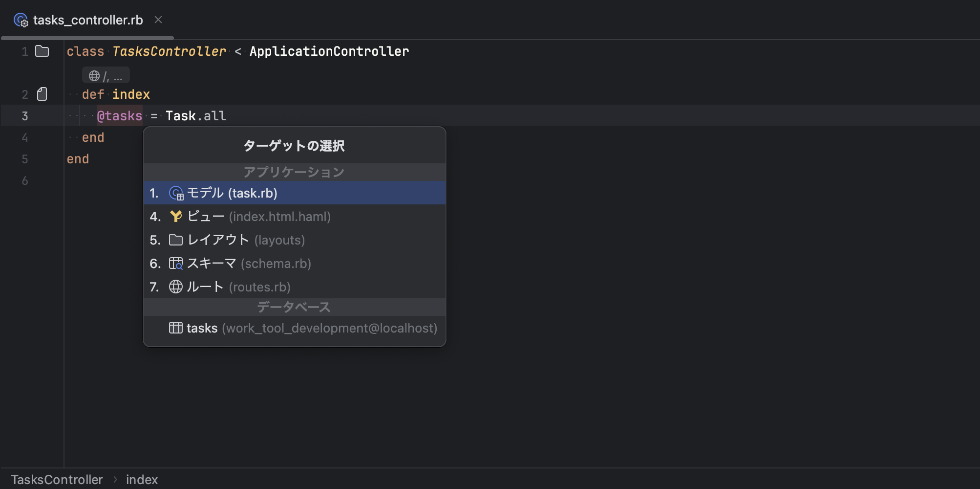Viewport: 980px width, 489px height.
Task: Click the tasks database table icon
Action: click(175, 328)
